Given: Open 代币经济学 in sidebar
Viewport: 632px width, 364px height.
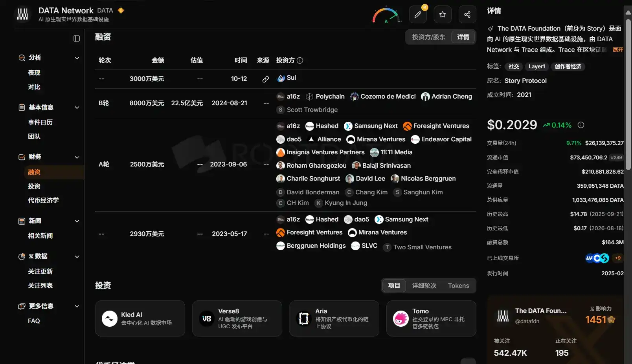Looking at the screenshot, I should pyautogui.click(x=43, y=200).
